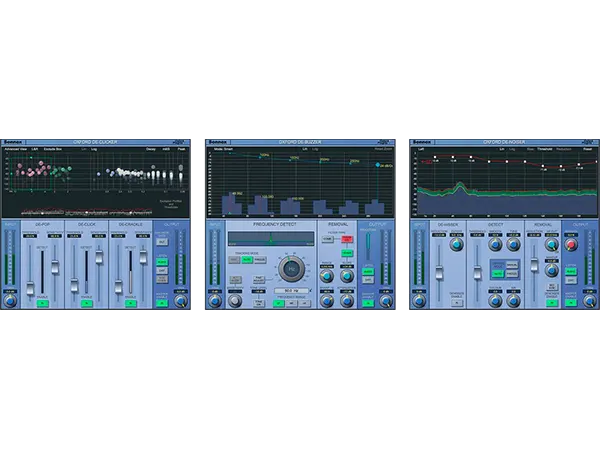Click the OUT button in De-Clicker output section

point(162,242)
